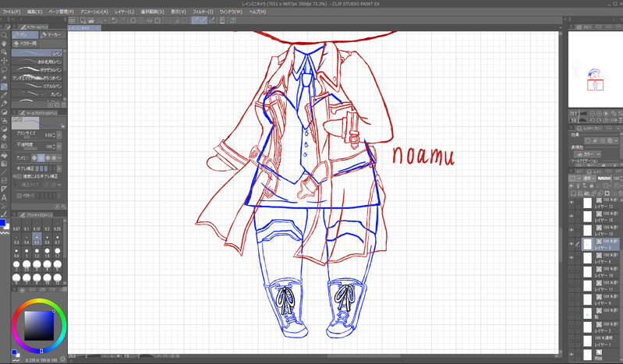The width and height of the screenshot is (623, 364).
Task: Click the open file folder icon
Action: (x=91, y=19)
